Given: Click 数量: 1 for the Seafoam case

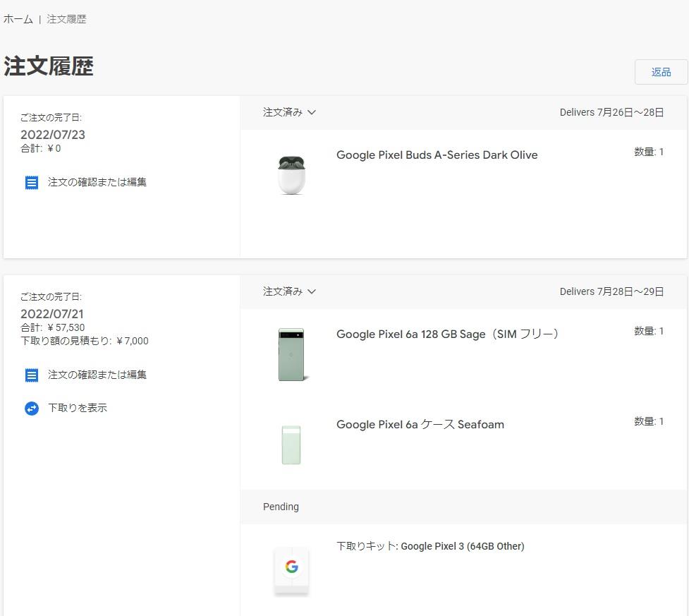Looking at the screenshot, I should (x=649, y=422).
